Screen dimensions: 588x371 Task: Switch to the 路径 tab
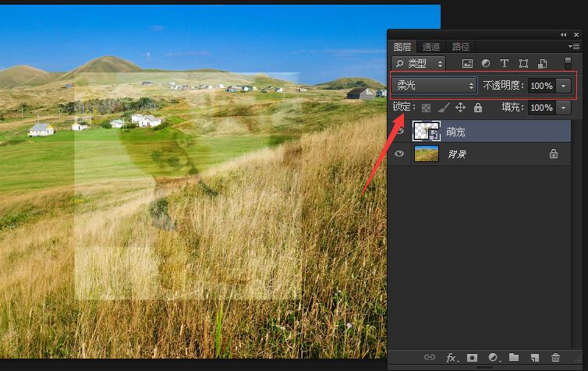pyautogui.click(x=461, y=47)
